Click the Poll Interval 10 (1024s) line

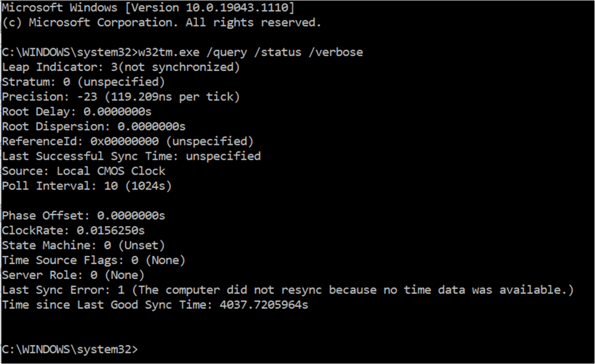coord(87,186)
